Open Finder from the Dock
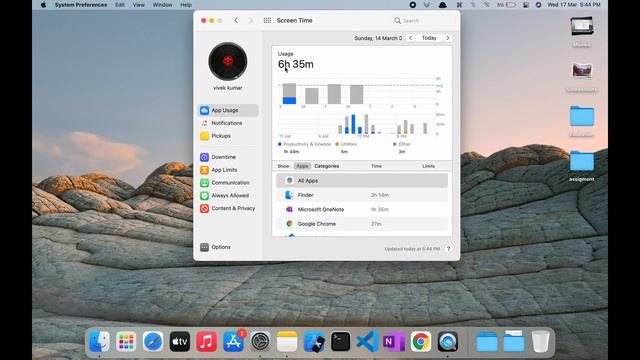The image size is (640, 360). [x=99, y=341]
